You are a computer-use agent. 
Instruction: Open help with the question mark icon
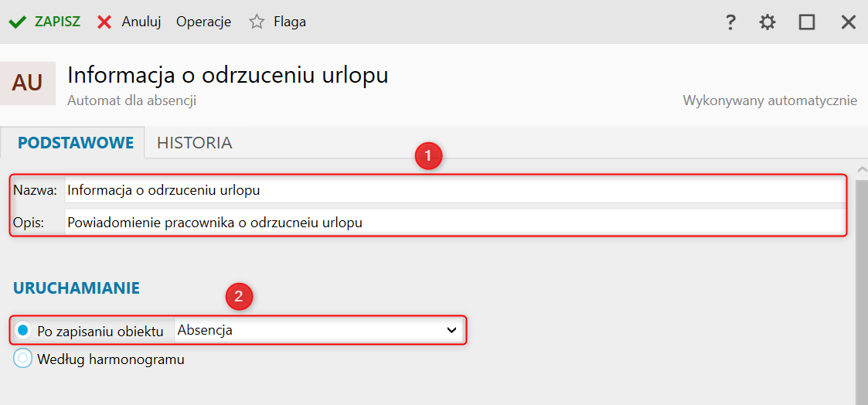730,22
